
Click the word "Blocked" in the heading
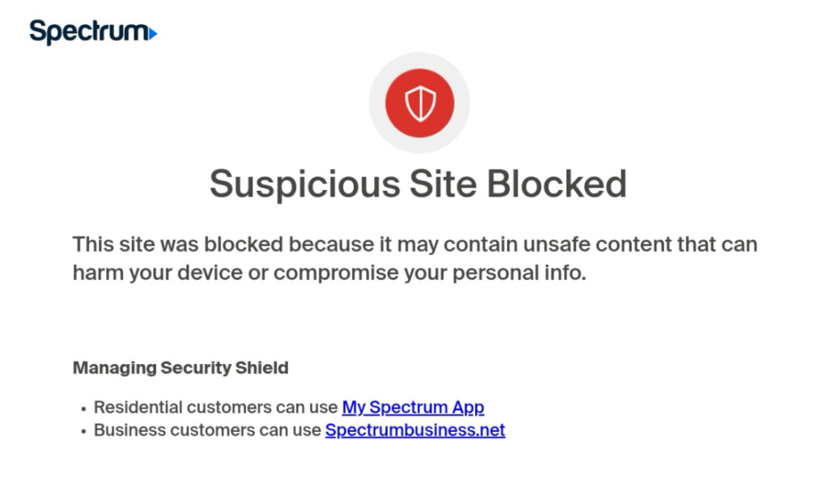[557, 184]
